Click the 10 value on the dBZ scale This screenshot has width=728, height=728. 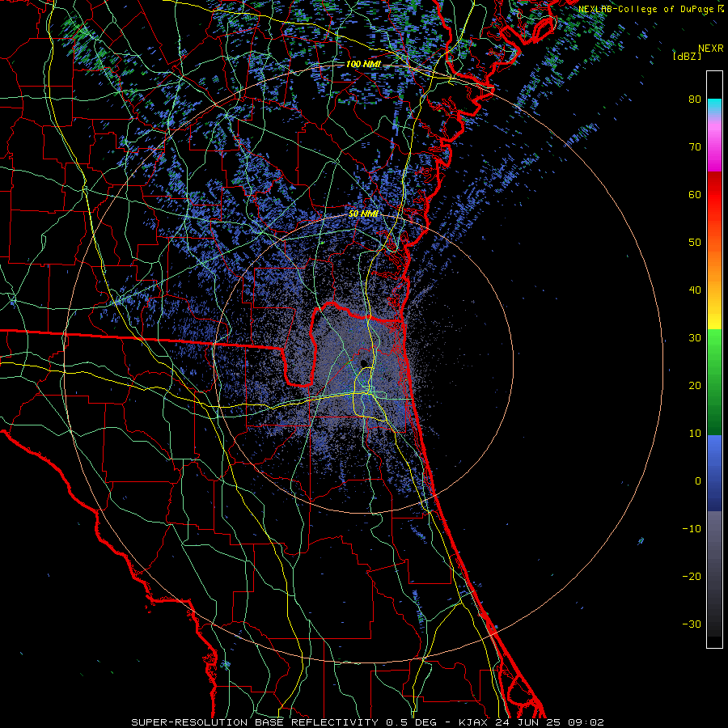tap(695, 434)
